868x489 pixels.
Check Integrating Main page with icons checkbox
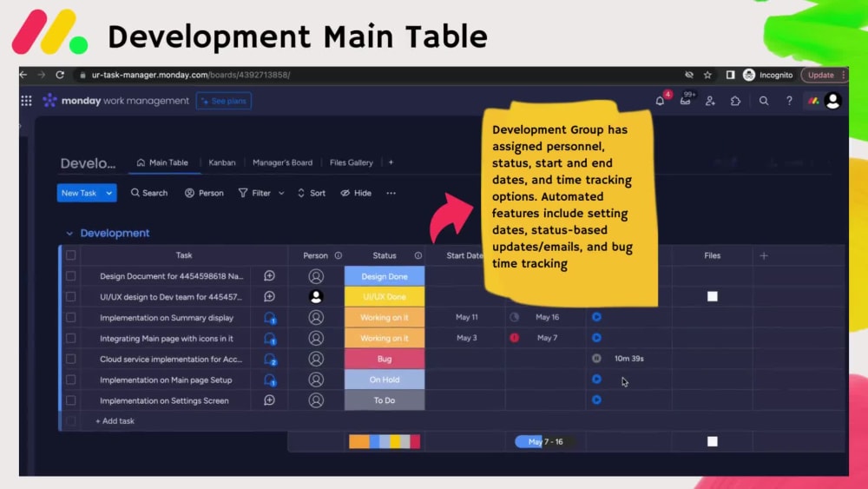pos(71,338)
